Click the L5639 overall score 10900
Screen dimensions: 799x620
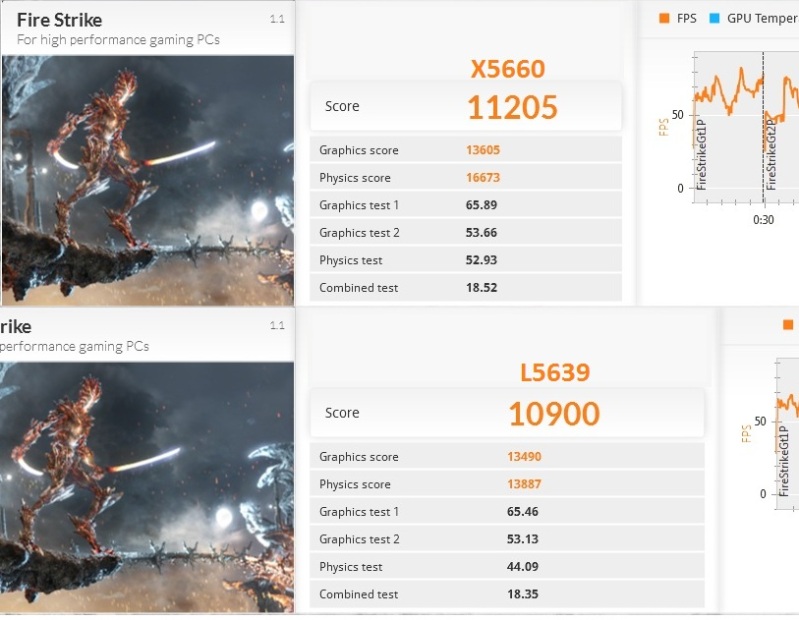pyautogui.click(x=554, y=413)
